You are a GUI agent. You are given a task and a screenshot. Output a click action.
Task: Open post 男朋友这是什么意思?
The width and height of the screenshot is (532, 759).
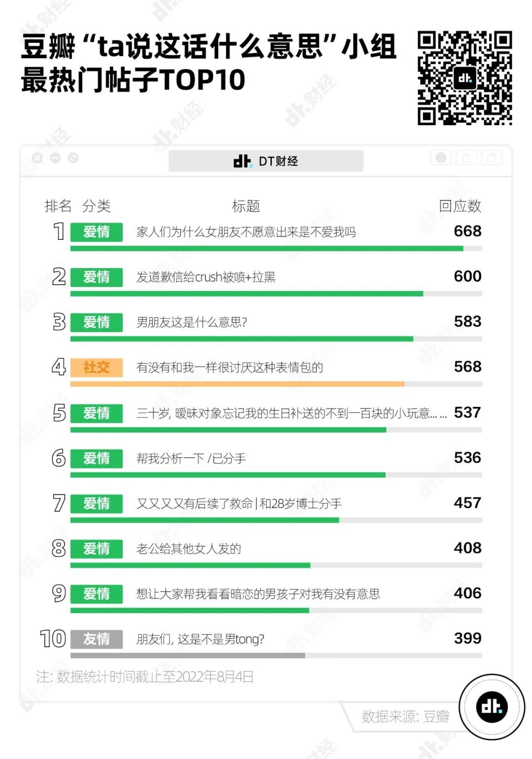coord(192,322)
